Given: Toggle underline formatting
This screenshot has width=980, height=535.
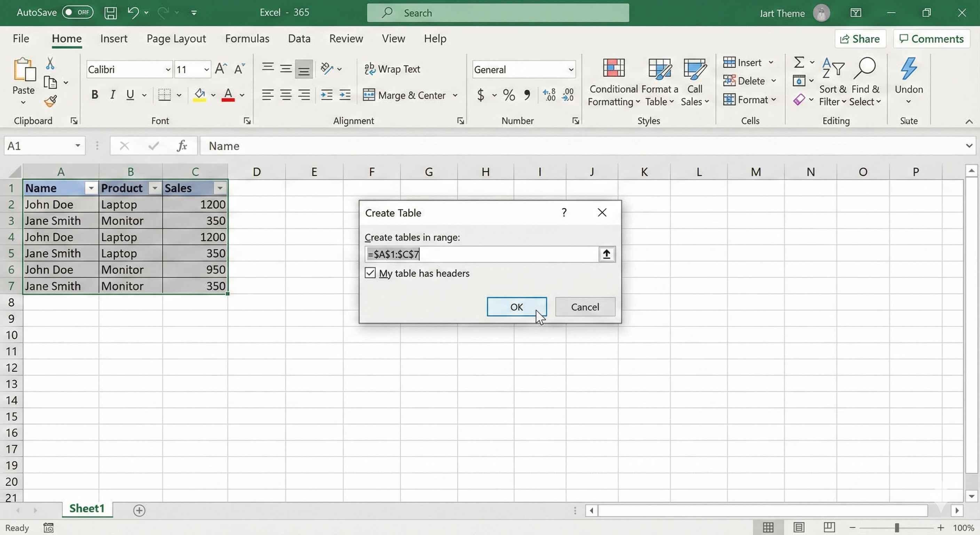Looking at the screenshot, I should point(129,95).
